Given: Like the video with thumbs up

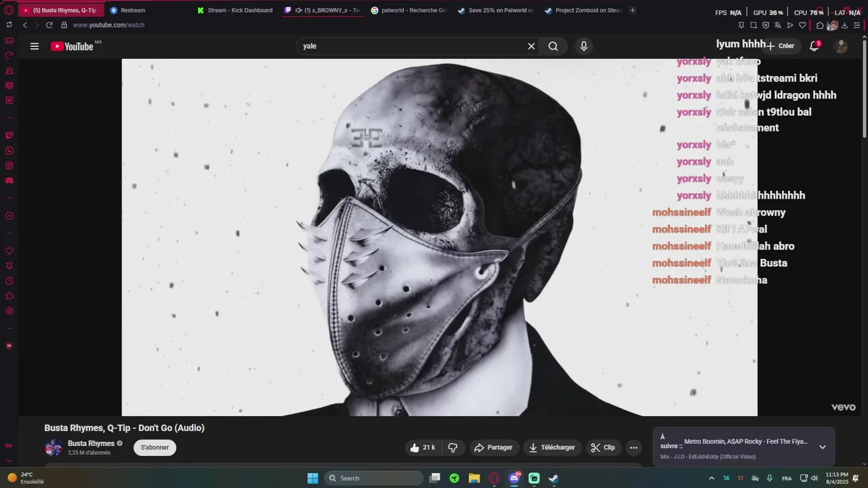Looking at the screenshot, I should pos(423,447).
